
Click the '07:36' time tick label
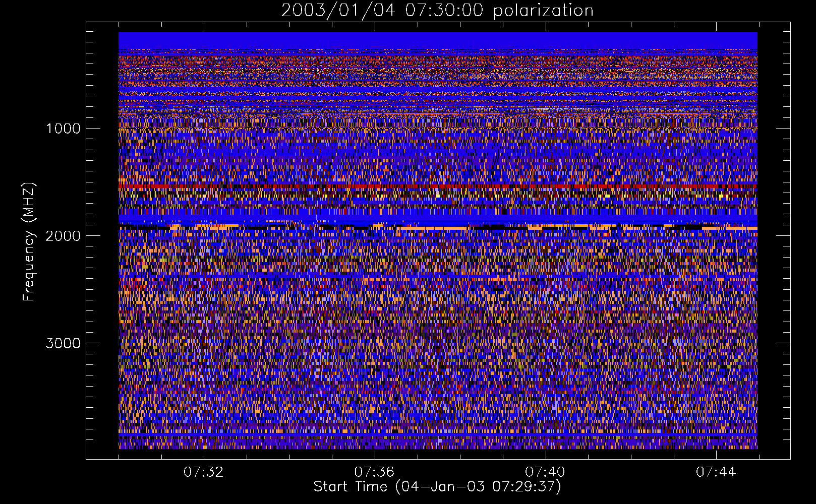point(374,472)
